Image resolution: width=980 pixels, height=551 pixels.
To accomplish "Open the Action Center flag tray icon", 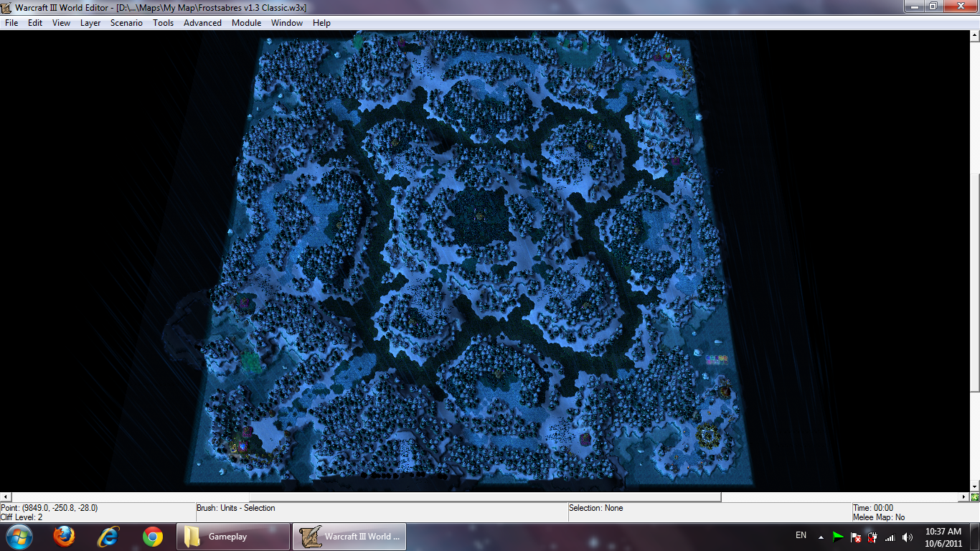I will (x=855, y=537).
